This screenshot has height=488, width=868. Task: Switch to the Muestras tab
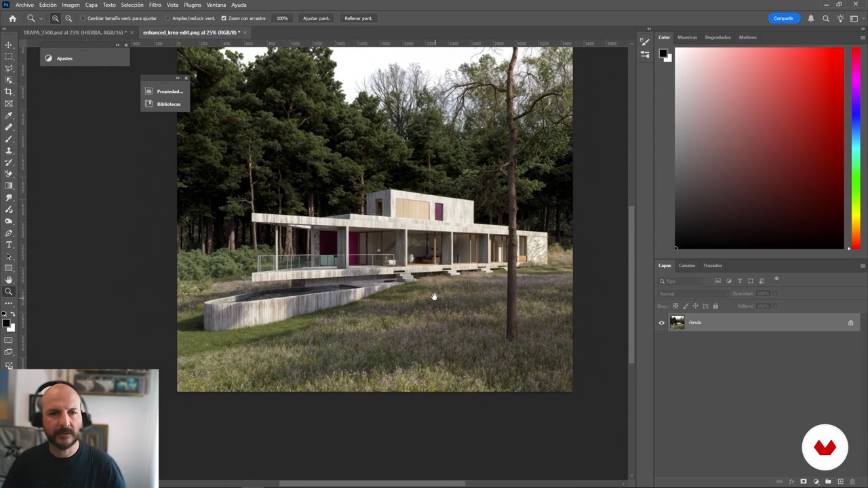pos(687,37)
